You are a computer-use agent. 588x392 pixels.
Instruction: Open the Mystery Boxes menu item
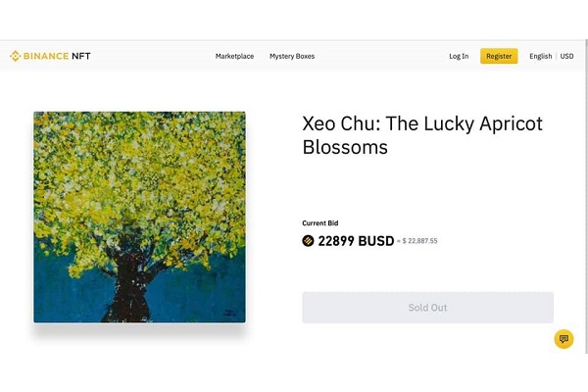pos(292,56)
